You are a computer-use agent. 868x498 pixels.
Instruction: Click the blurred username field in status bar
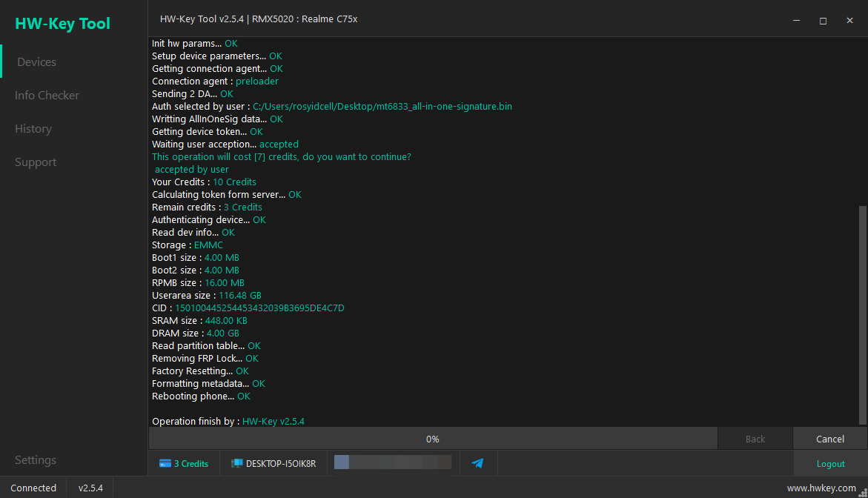point(392,462)
